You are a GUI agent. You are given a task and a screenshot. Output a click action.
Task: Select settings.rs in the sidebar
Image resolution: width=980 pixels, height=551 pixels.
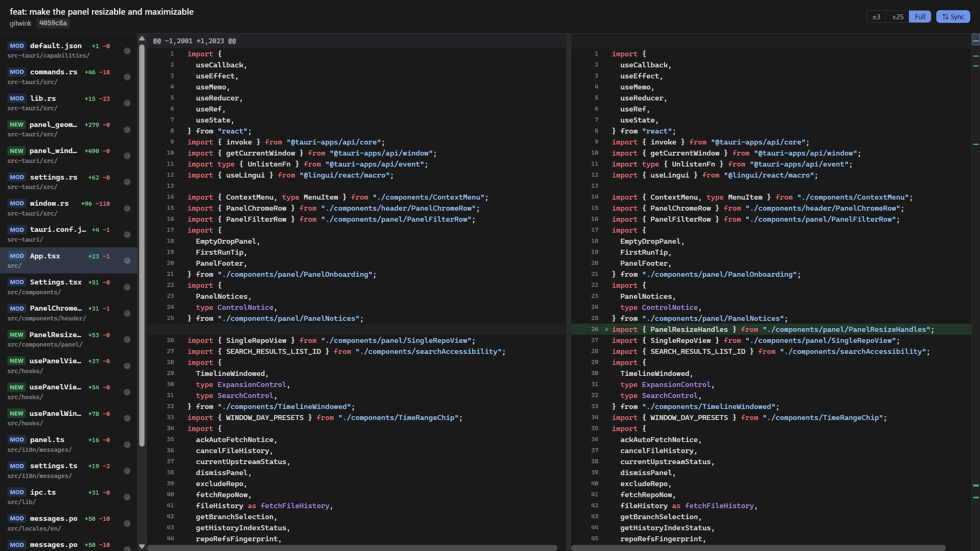click(x=69, y=182)
